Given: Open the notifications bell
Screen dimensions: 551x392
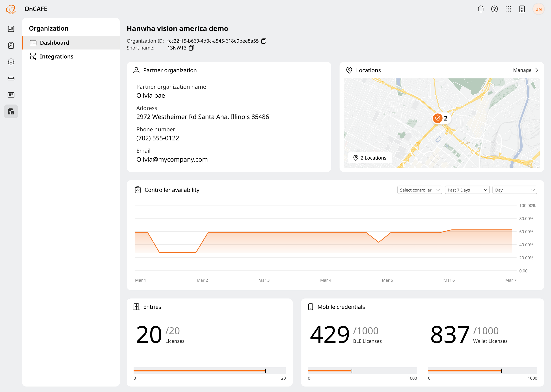Looking at the screenshot, I should coord(481,9).
